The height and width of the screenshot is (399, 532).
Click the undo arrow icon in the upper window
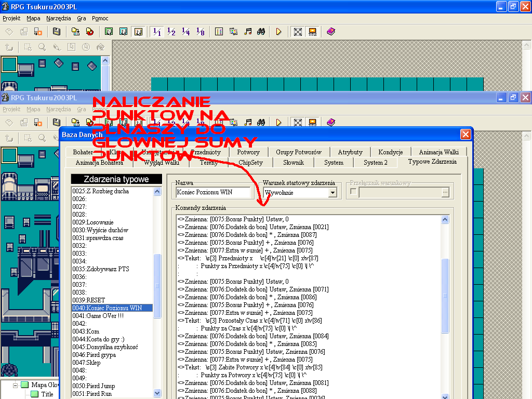[9, 47]
